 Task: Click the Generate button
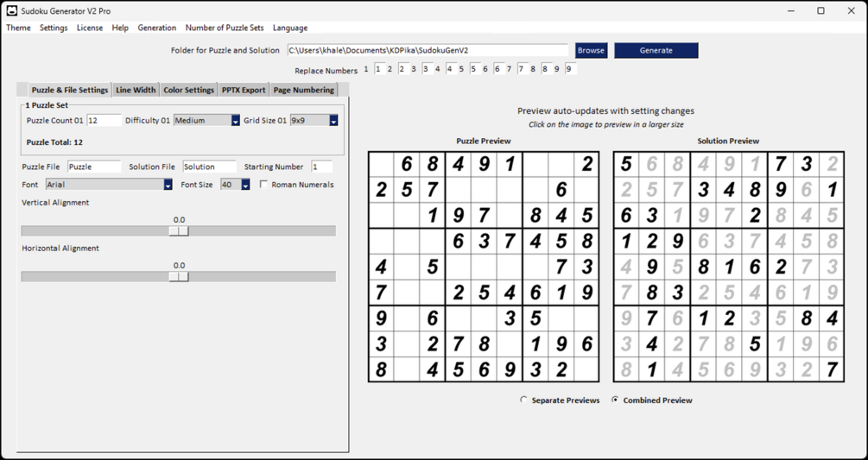[656, 50]
